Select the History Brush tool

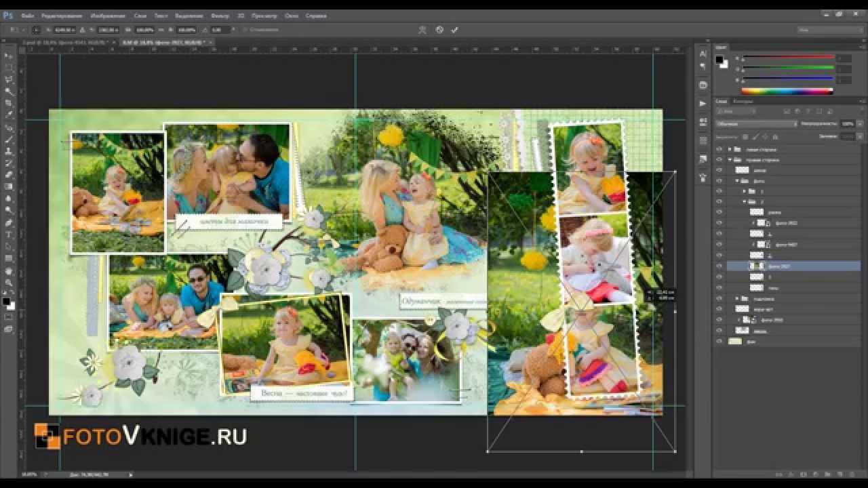click(9, 163)
